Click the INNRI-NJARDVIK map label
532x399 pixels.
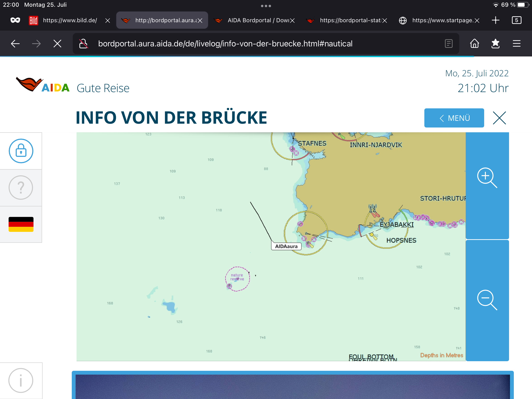point(376,145)
